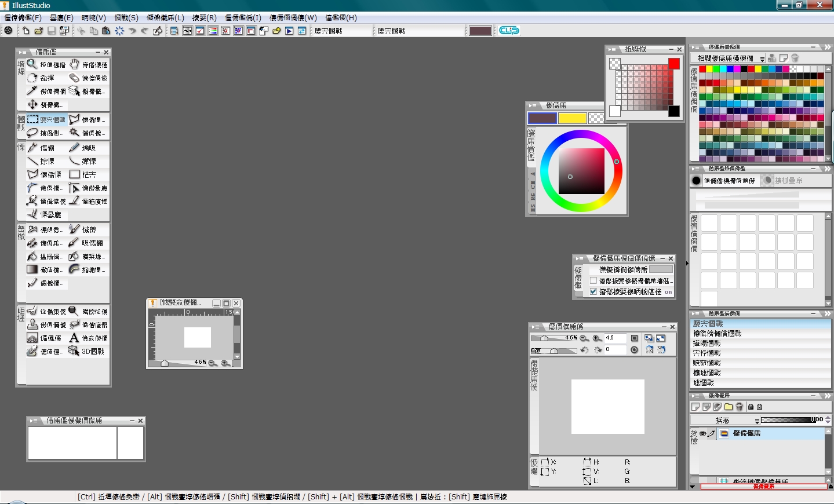
Task: Select the yellow sub color swatch
Action: click(572, 118)
